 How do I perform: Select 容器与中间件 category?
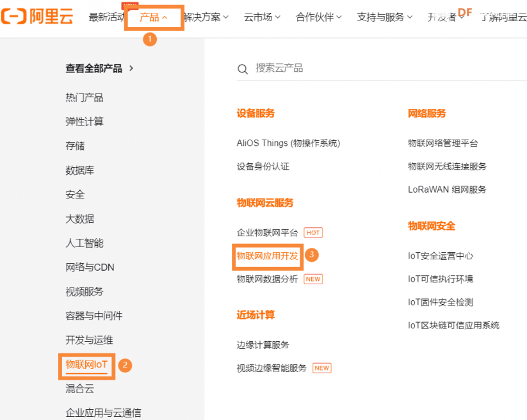click(x=93, y=316)
